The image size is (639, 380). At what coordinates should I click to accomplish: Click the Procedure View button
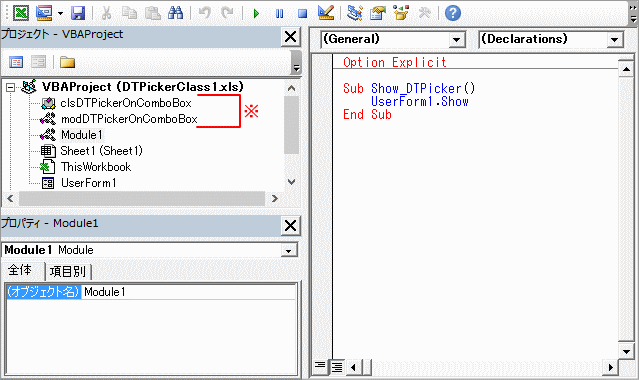[320, 367]
